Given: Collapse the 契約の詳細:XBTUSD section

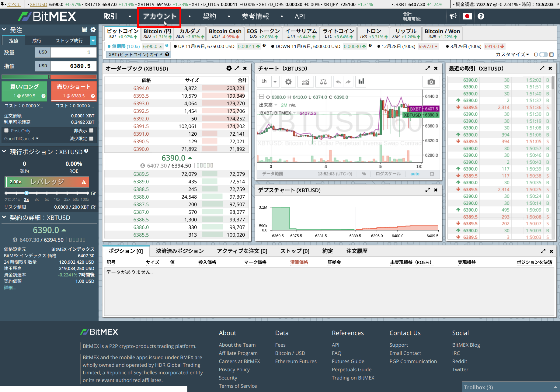Looking at the screenshot, I should pyautogui.click(x=4, y=217).
